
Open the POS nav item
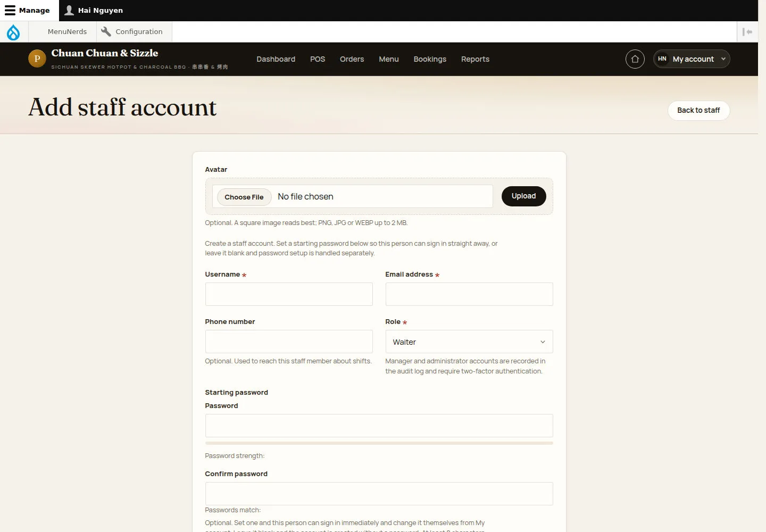(318, 59)
